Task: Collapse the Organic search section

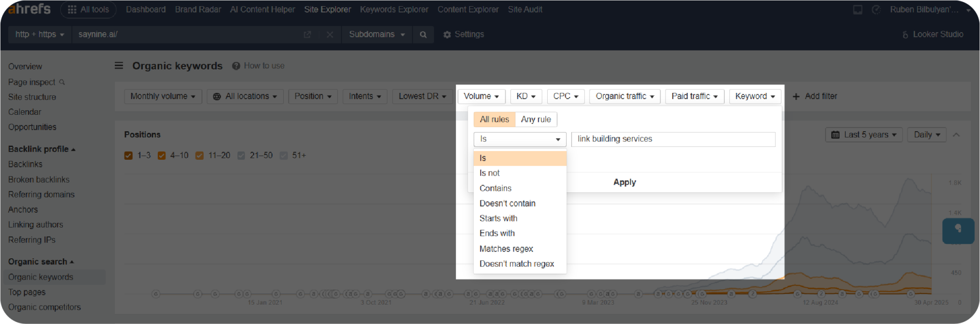Action: click(x=41, y=262)
